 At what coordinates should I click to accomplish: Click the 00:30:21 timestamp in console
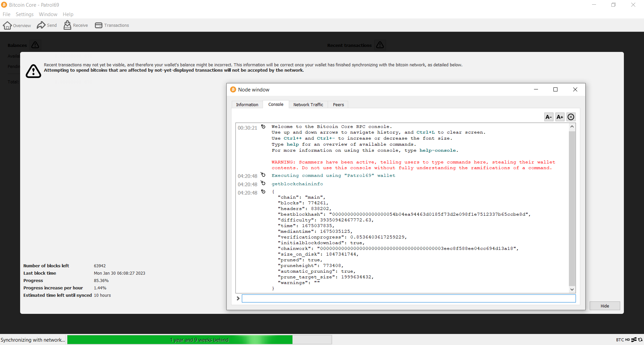point(248,128)
